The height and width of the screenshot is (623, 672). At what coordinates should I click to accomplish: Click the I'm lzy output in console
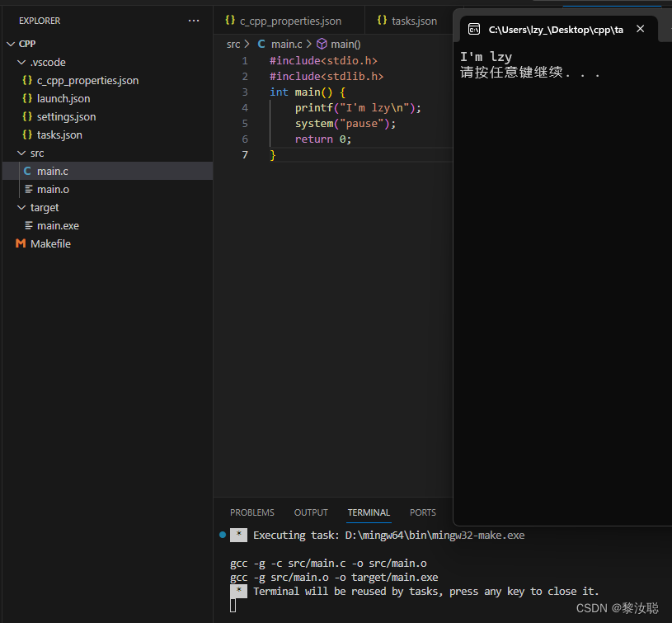(x=486, y=57)
